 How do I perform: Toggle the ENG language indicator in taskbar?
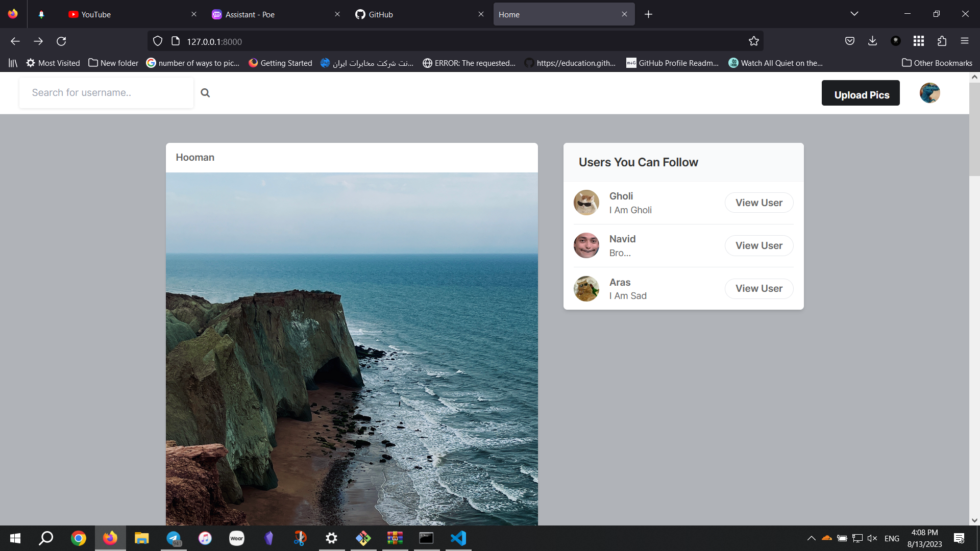click(x=891, y=538)
